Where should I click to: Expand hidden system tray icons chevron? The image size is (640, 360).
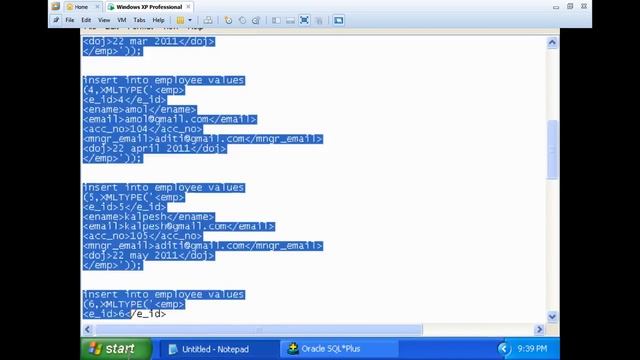[x=503, y=349]
